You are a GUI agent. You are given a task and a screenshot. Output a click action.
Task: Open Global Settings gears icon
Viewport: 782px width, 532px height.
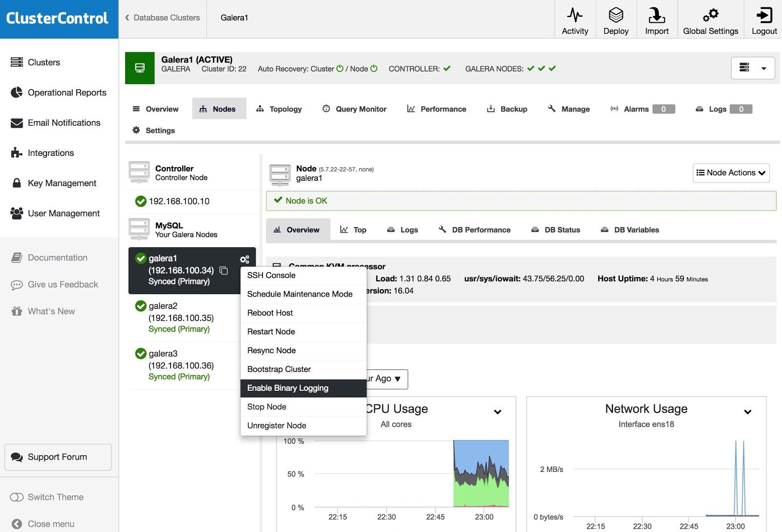[711, 15]
